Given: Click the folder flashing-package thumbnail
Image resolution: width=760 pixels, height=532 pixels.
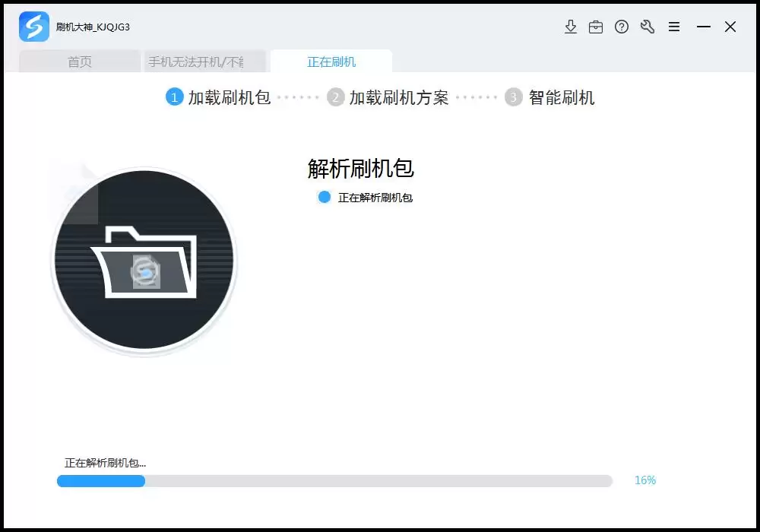Looking at the screenshot, I should click(143, 261).
